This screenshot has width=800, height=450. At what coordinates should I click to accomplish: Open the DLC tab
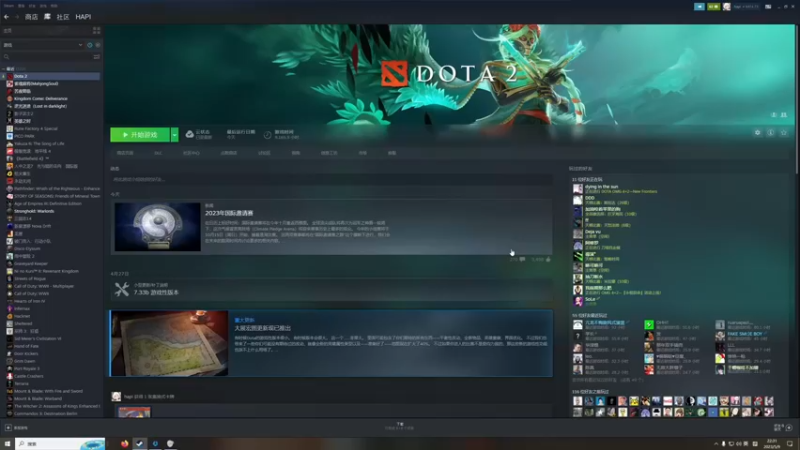click(158, 153)
